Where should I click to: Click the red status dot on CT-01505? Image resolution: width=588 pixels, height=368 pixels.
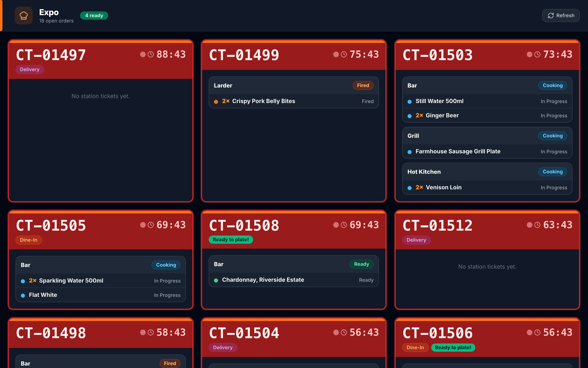[143, 225]
